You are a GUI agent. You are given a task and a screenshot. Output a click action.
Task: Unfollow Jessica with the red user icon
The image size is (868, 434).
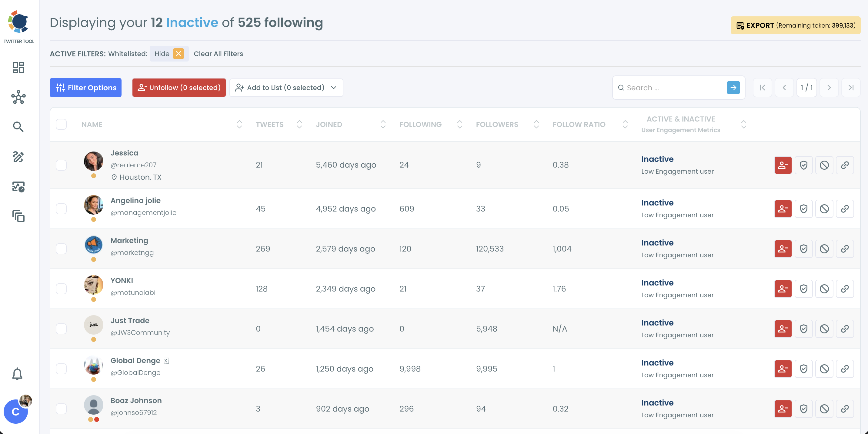click(x=783, y=165)
